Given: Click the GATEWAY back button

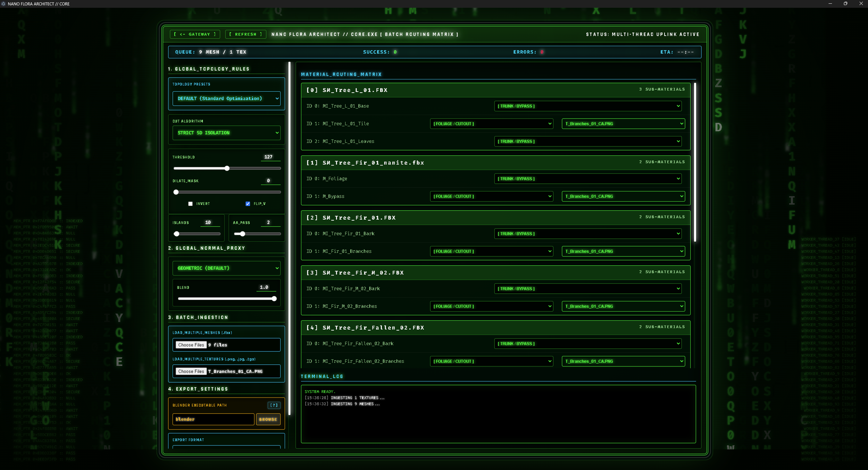Looking at the screenshot, I should point(195,34).
